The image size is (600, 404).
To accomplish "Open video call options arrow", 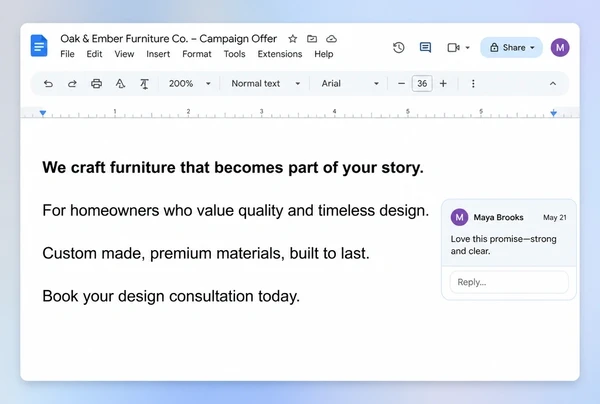I will point(468,48).
